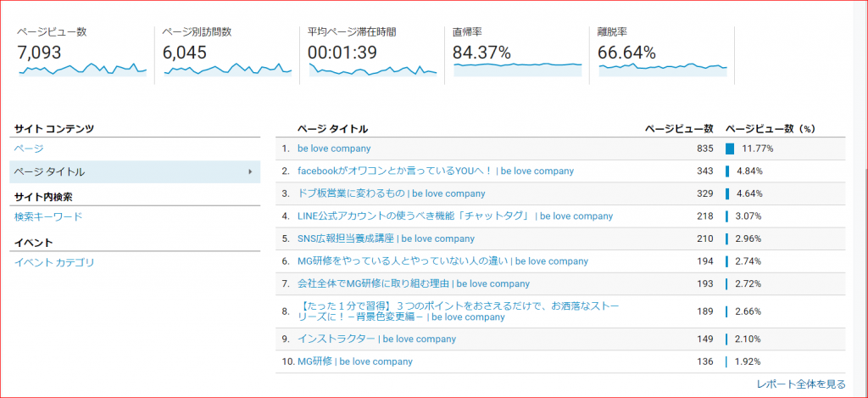868x398 pixels.
Task: Click the 離脱率 metric label
Action: click(612, 32)
